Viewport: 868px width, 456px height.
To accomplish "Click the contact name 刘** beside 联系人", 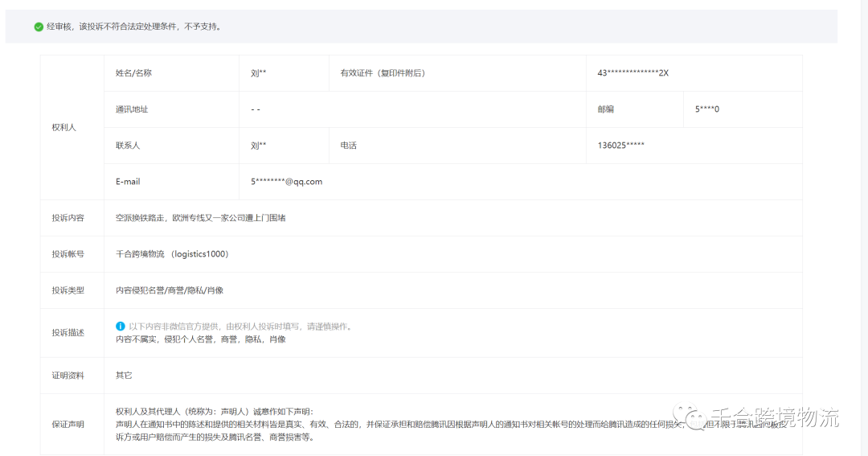I will [x=259, y=146].
